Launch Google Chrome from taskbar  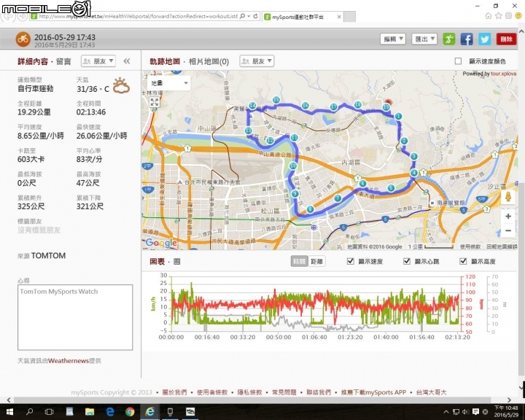(130, 412)
